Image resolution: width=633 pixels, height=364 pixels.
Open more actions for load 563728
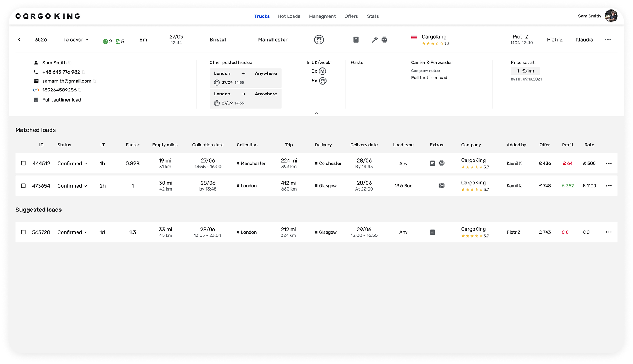[609, 232]
